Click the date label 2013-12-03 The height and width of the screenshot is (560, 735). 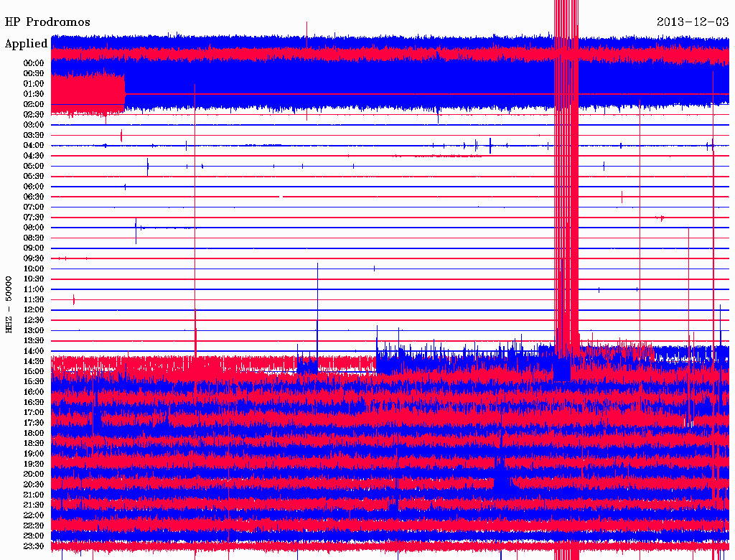coord(693,22)
